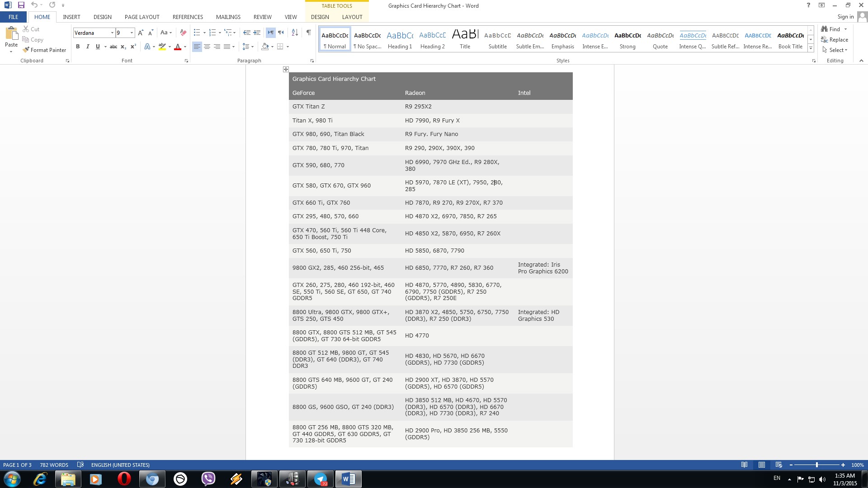Screen dimensions: 868x488
Task: Open Opera browser from taskbar
Action: 124,479
